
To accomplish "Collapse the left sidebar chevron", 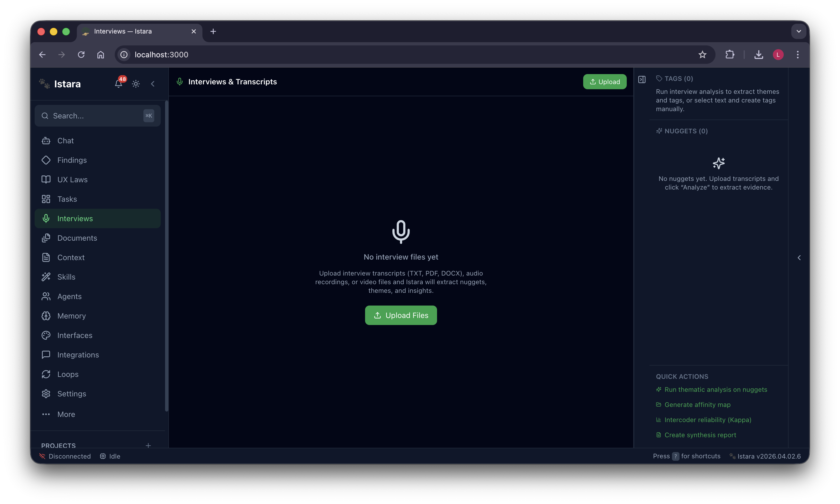I will tap(153, 84).
